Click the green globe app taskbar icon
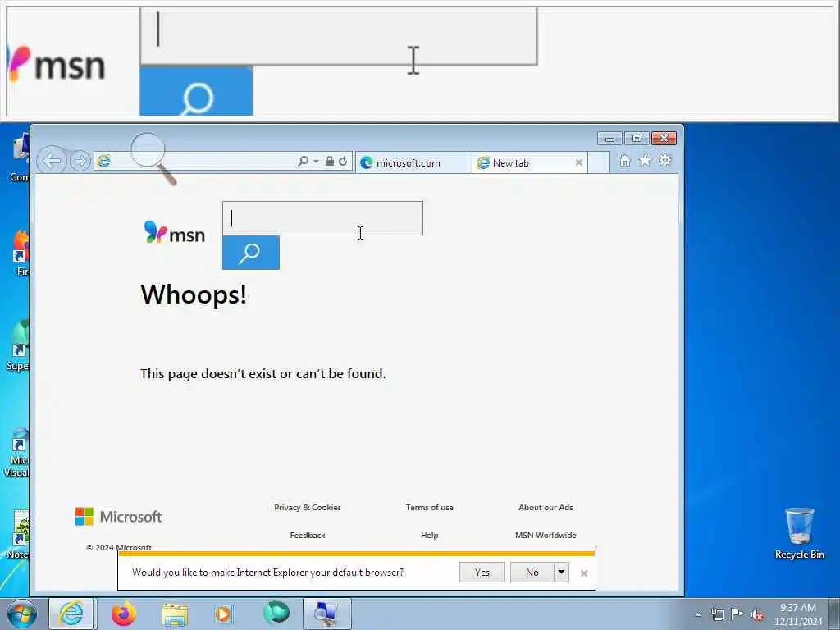 coord(276,614)
